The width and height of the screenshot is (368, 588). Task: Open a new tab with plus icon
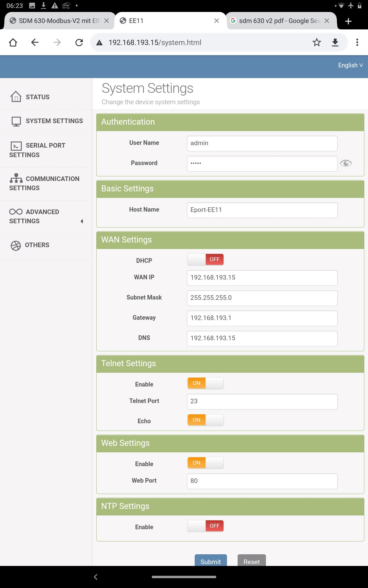348,21
